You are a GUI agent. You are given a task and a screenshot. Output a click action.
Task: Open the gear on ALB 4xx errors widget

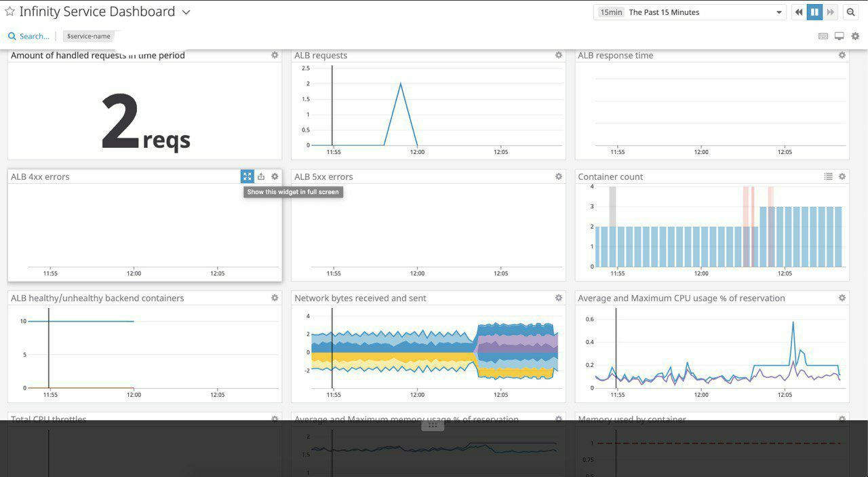pyautogui.click(x=275, y=176)
